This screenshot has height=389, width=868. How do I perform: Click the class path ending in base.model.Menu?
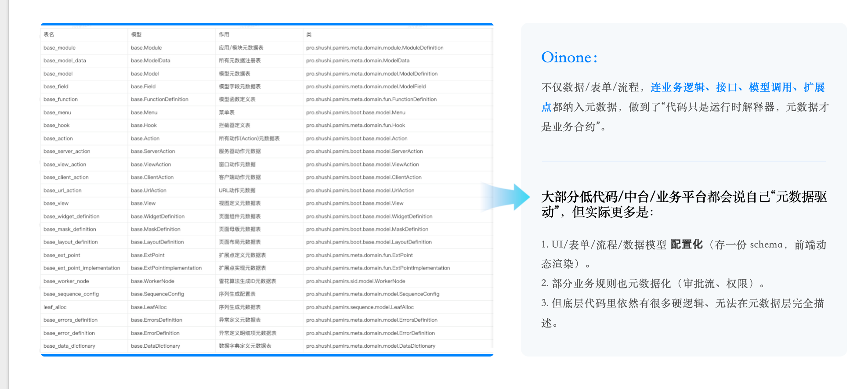click(x=356, y=112)
